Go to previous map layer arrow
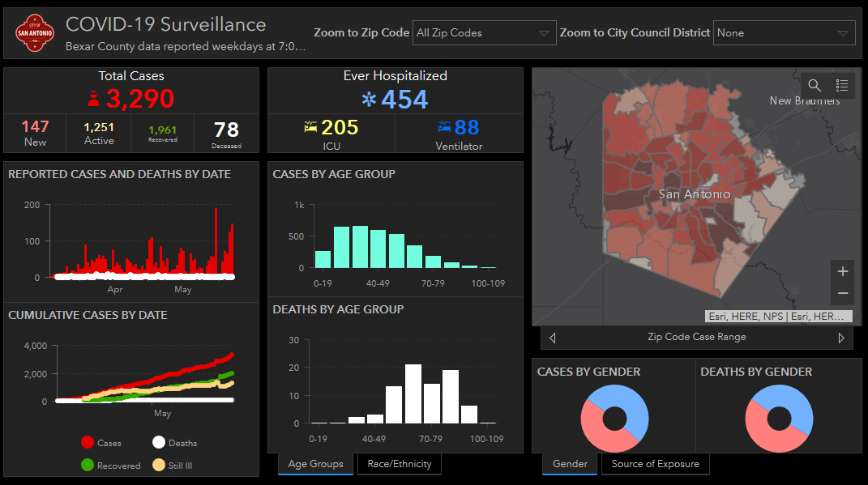This screenshot has height=485, width=868. click(553, 338)
